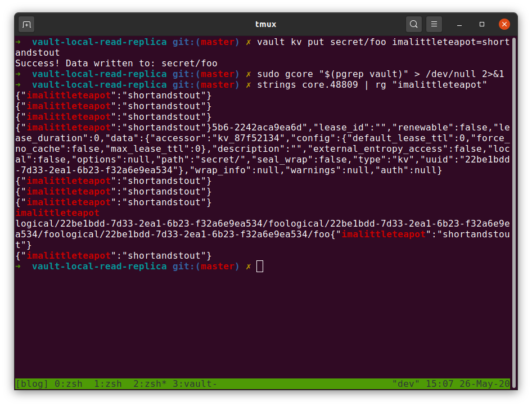Click the terminal vertical scrollbar
The width and height of the screenshot is (532, 406).
click(514, 213)
